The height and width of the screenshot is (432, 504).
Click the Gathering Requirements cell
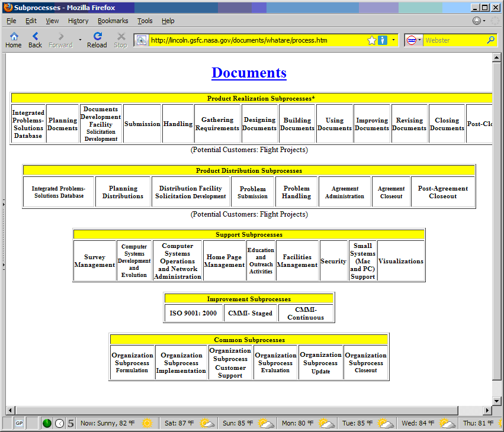click(x=217, y=124)
